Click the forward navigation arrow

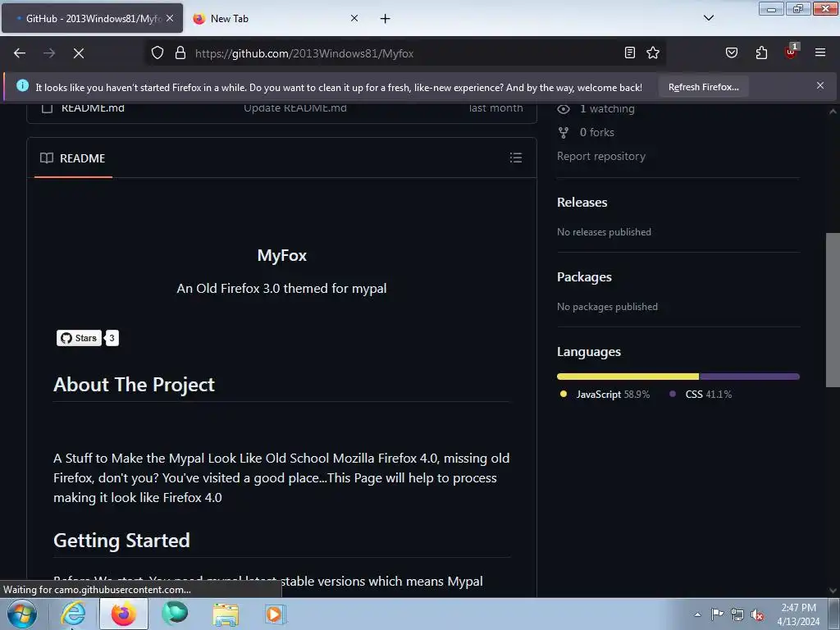(x=49, y=53)
